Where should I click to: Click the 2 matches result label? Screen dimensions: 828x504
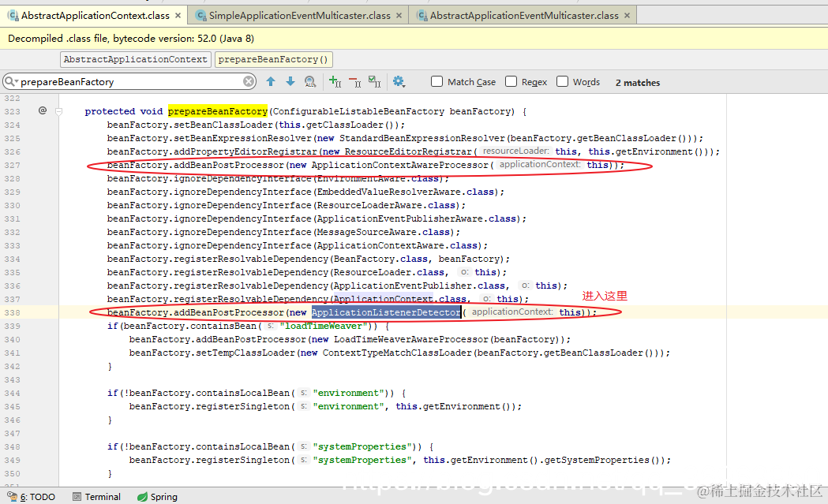[637, 82]
